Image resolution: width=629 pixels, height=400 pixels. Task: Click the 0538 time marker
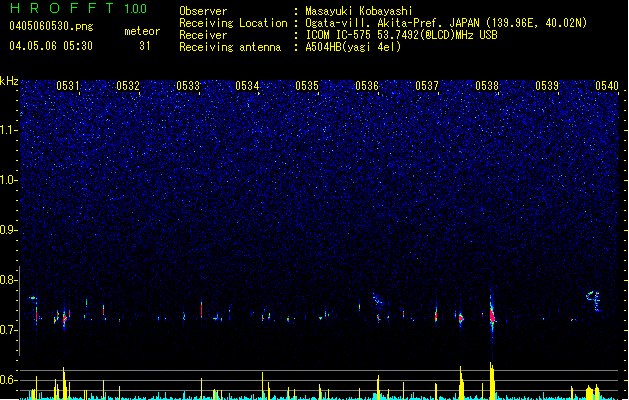487,86
